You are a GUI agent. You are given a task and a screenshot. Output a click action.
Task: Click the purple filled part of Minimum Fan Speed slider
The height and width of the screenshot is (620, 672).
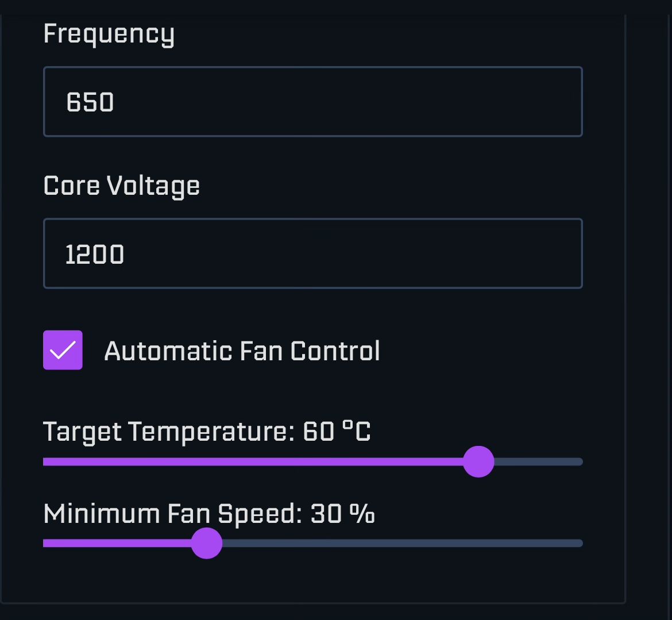tap(117, 543)
